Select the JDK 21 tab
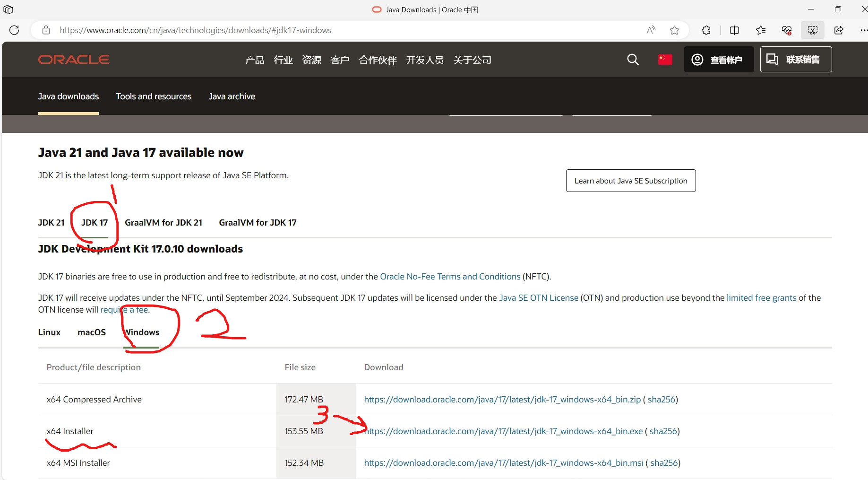 click(51, 223)
